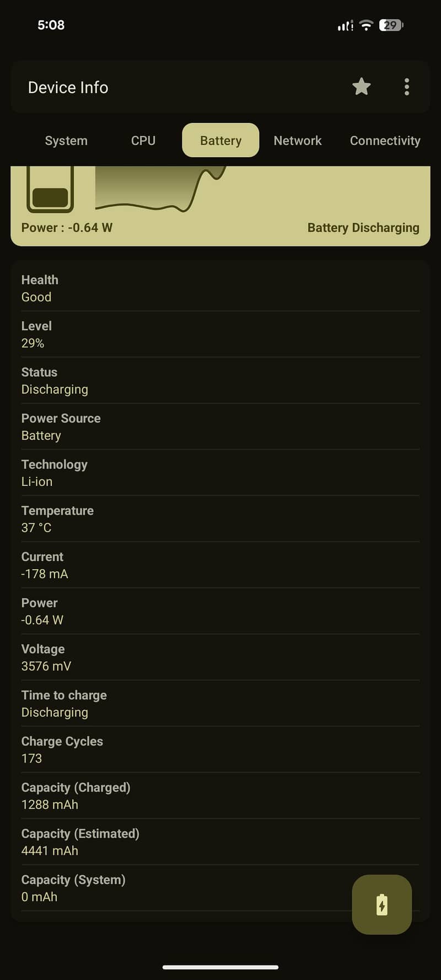Tap the Charge Cycles entry

tap(220, 749)
